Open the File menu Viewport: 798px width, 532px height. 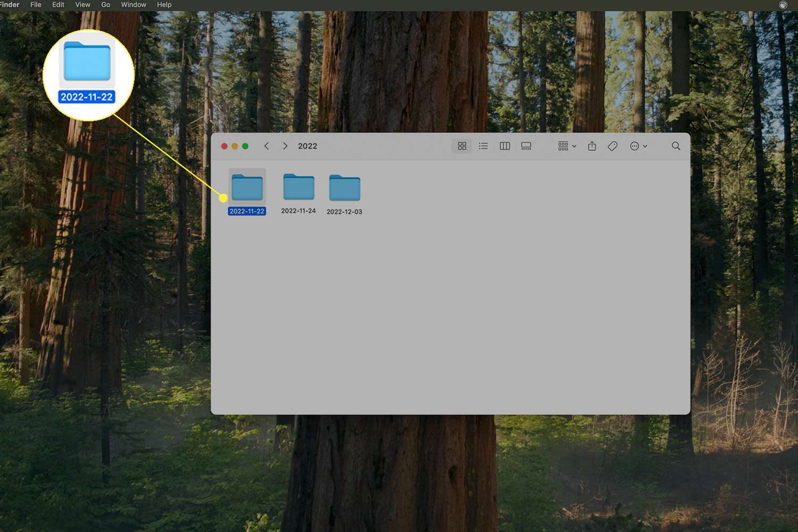pyautogui.click(x=36, y=5)
